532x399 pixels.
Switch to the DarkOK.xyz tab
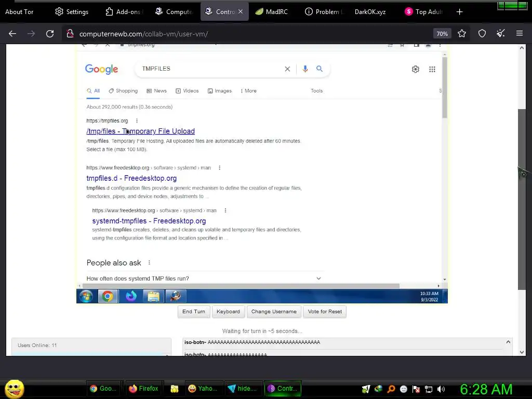pos(370,12)
